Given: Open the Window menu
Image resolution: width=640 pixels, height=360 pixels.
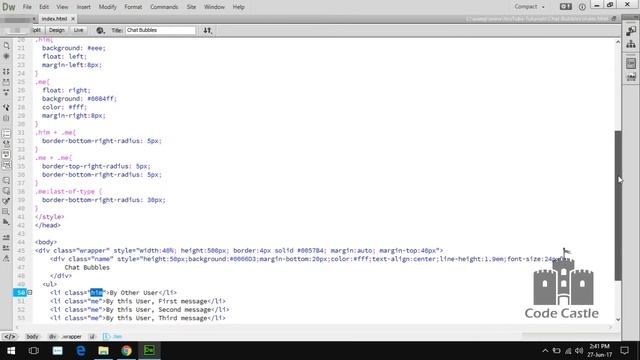Looking at the screenshot, I should [x=214, y=7].
